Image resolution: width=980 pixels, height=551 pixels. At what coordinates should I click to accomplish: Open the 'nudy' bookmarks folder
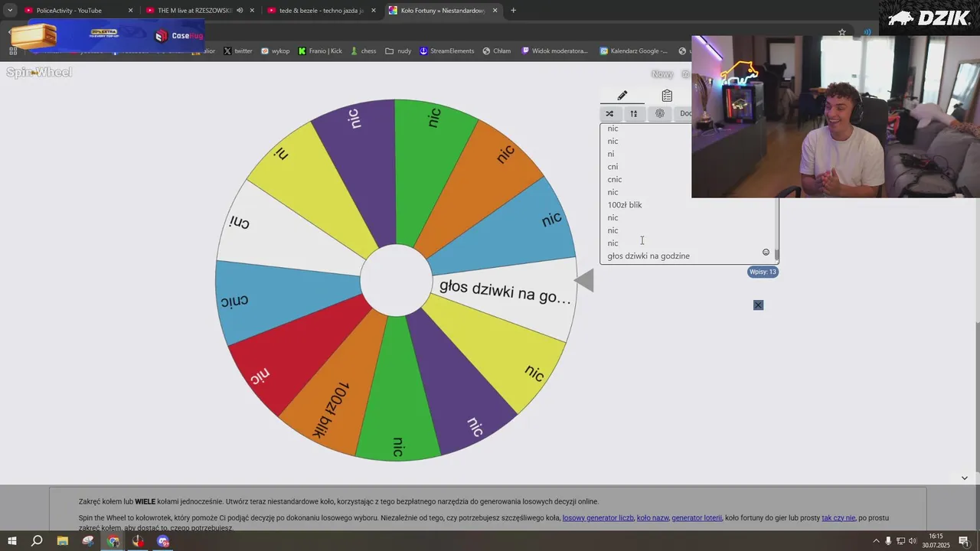(x=399, y=51)
